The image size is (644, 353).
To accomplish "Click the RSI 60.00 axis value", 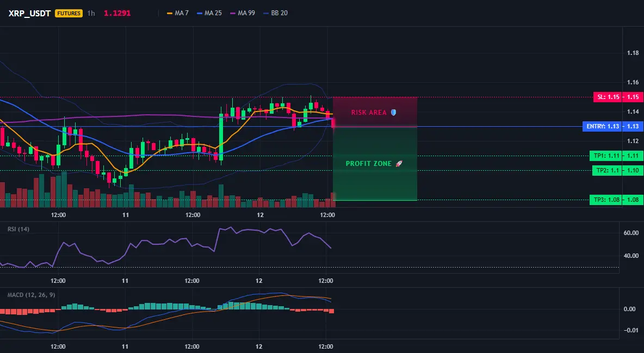I will pyautogui.click(x=631, y=233).
